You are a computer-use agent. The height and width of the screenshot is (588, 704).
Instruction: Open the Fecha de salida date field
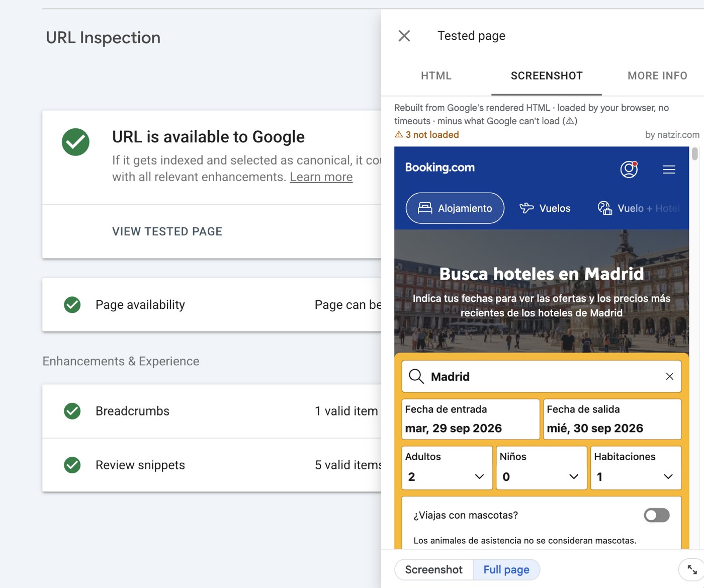[x=612, y=419]
